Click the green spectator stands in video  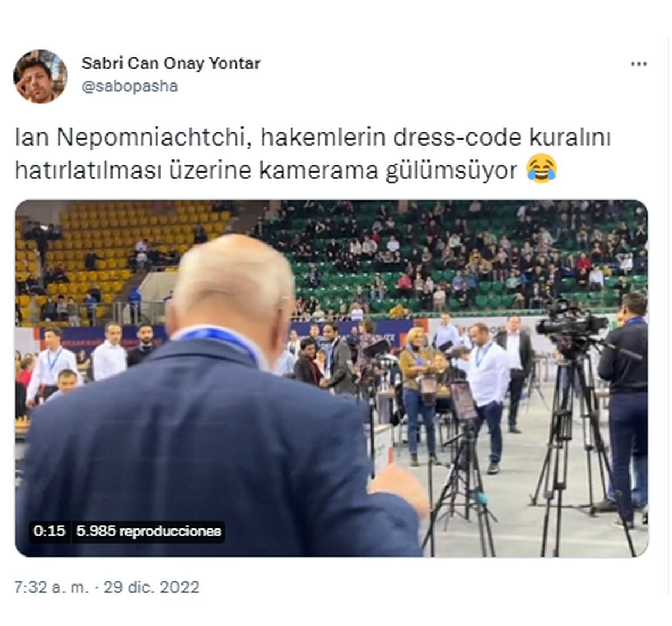click(x=459, y=252)
